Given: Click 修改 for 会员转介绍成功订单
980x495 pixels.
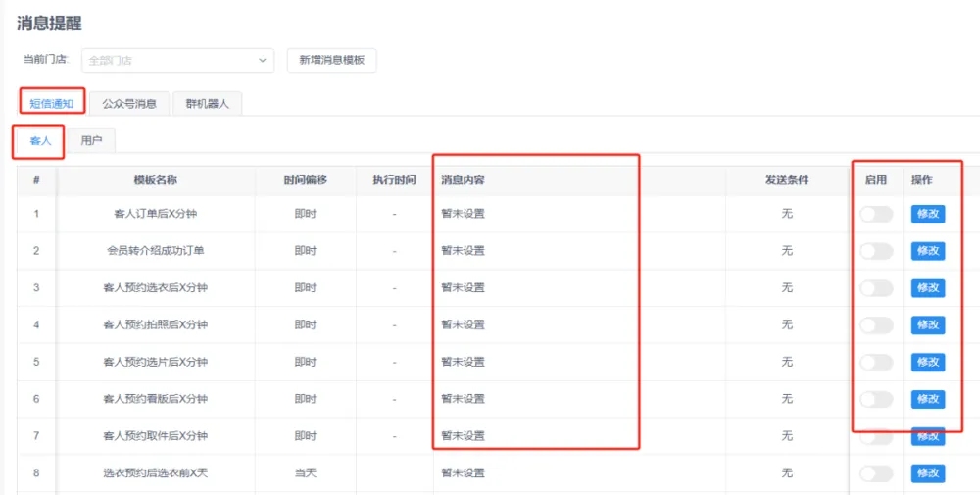Looking at the screenshot, I should click(927, 251).
